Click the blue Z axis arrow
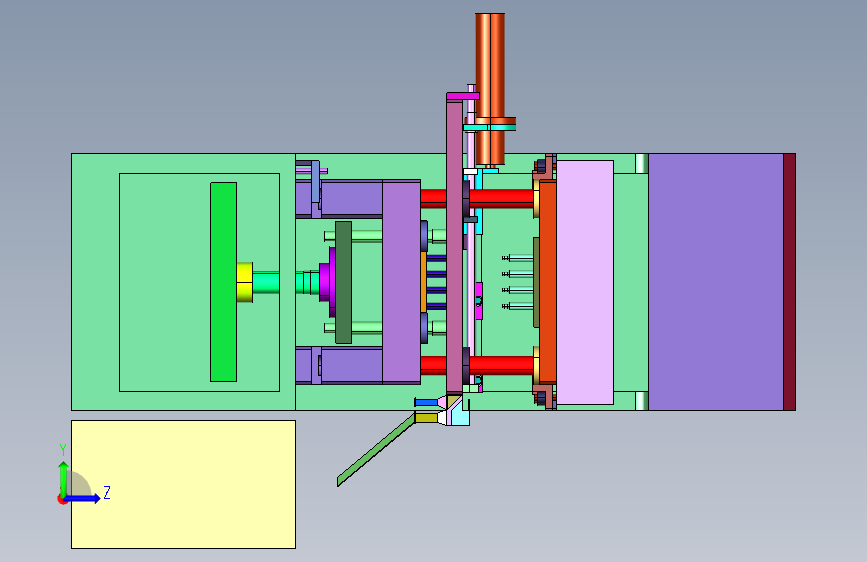 click(83, 498)
